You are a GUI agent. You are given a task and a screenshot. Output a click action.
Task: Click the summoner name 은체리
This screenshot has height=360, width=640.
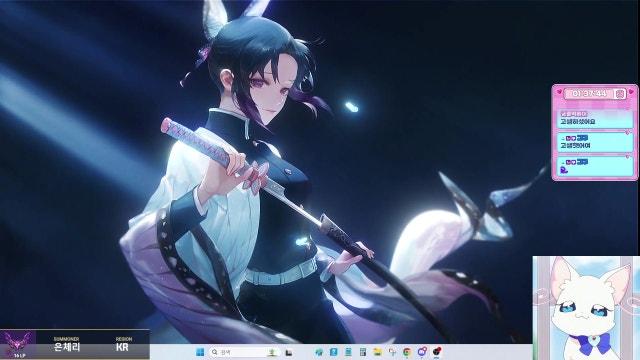67,347
